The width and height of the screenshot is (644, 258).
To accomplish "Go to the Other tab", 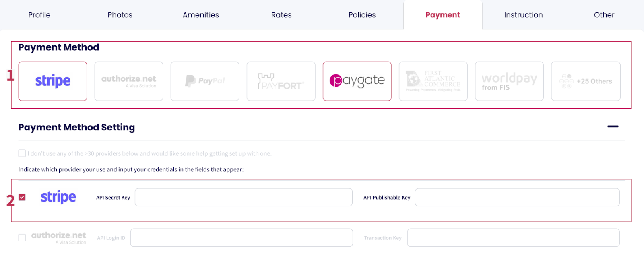I will [x=604, y=15].
